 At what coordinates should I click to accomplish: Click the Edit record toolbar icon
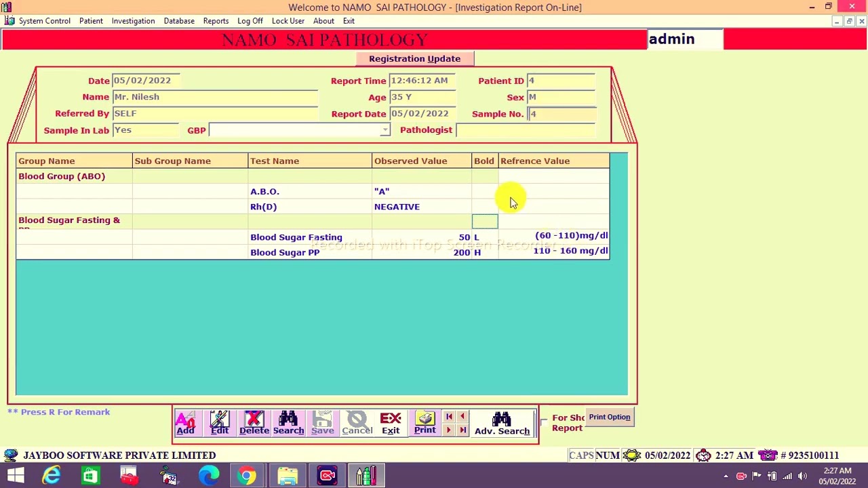pyautogui.click(x=220, y=423)
